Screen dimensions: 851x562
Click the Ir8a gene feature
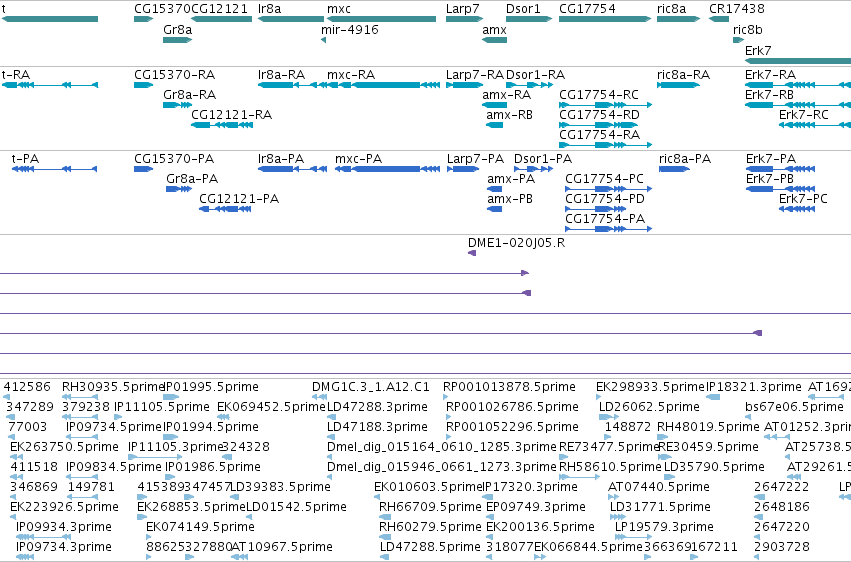291,19
